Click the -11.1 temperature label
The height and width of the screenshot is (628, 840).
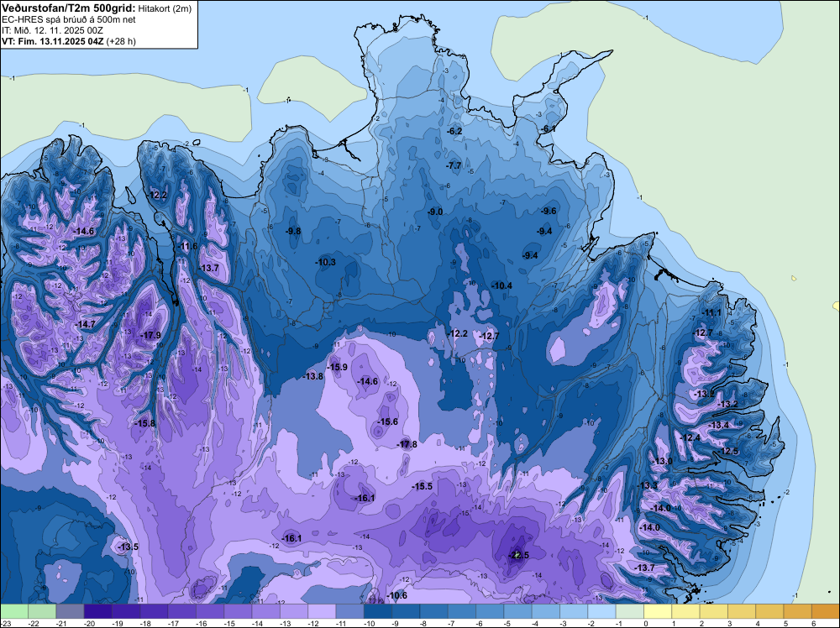coord(711,313)
